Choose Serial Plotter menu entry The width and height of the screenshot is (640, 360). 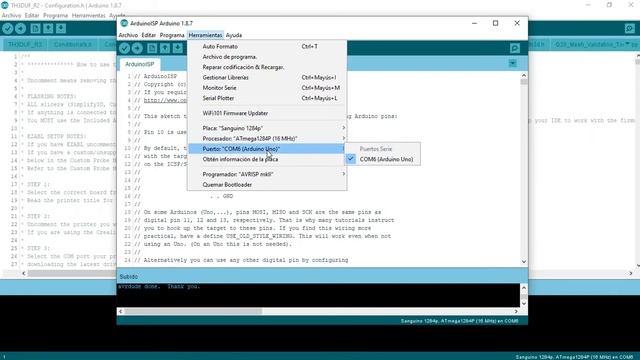(267, 98)
